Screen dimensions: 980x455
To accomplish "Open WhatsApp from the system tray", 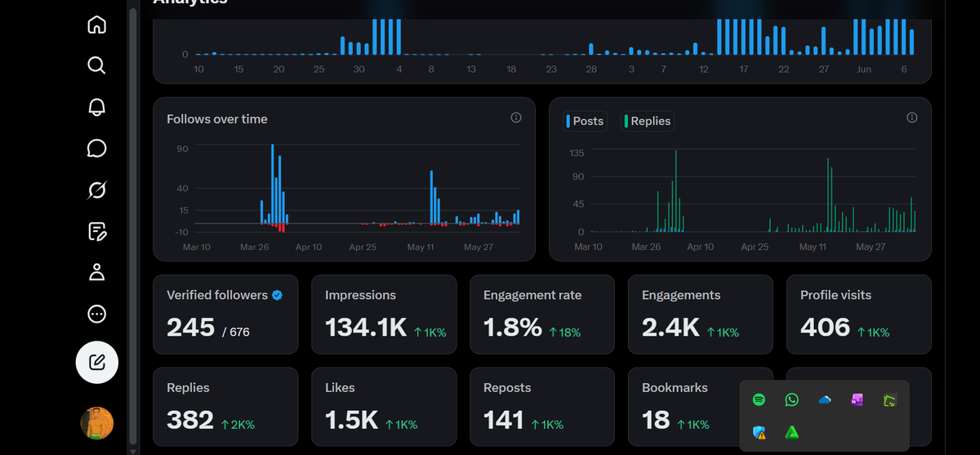I will point(791,399).
